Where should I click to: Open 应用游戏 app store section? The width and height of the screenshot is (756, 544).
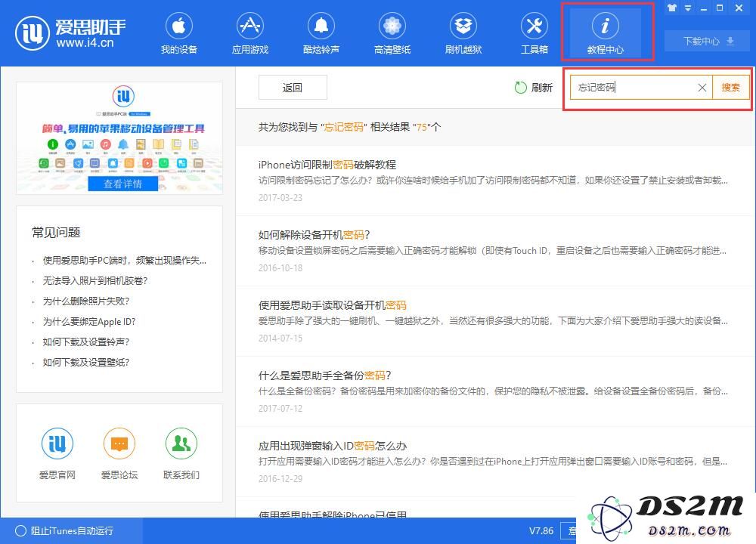[249, 33]
